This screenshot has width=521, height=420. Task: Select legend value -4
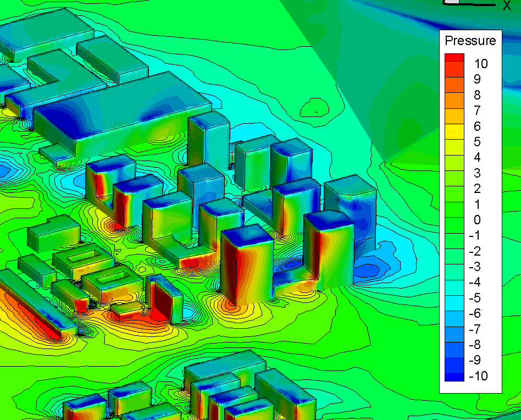tap(475, 282)
